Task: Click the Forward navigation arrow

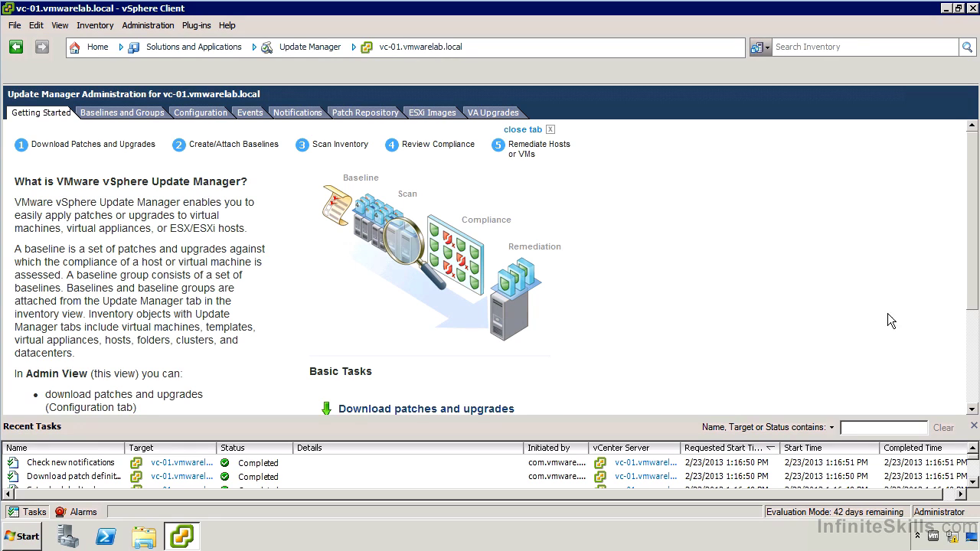Action: click(42, 47)
